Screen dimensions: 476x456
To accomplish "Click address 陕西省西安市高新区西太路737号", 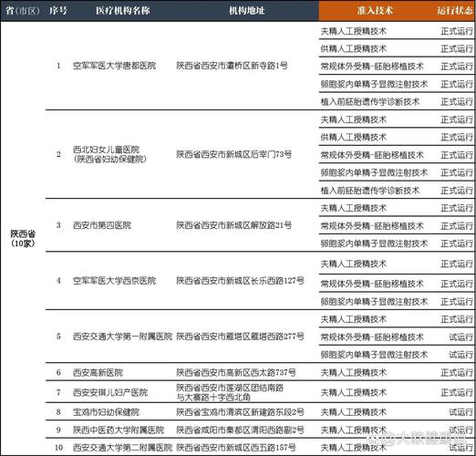I will tap(236, 372).
